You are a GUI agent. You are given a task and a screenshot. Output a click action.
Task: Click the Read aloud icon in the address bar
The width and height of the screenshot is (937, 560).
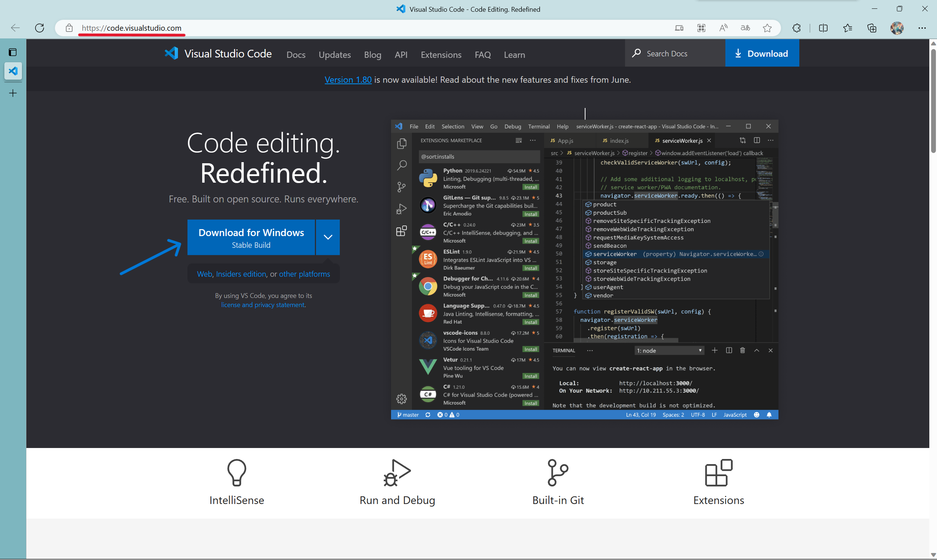[x=723, y=28]
